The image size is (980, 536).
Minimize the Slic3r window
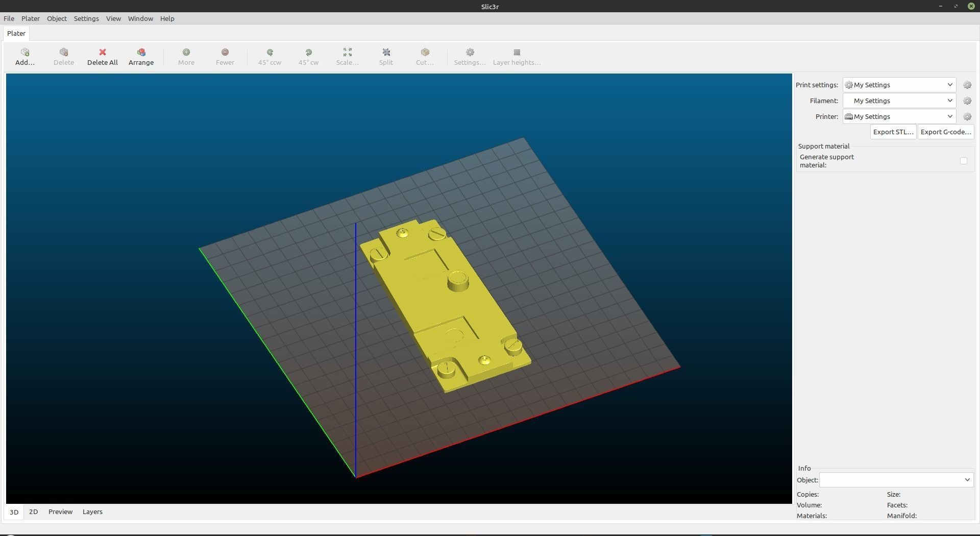[x=940, y=6]
